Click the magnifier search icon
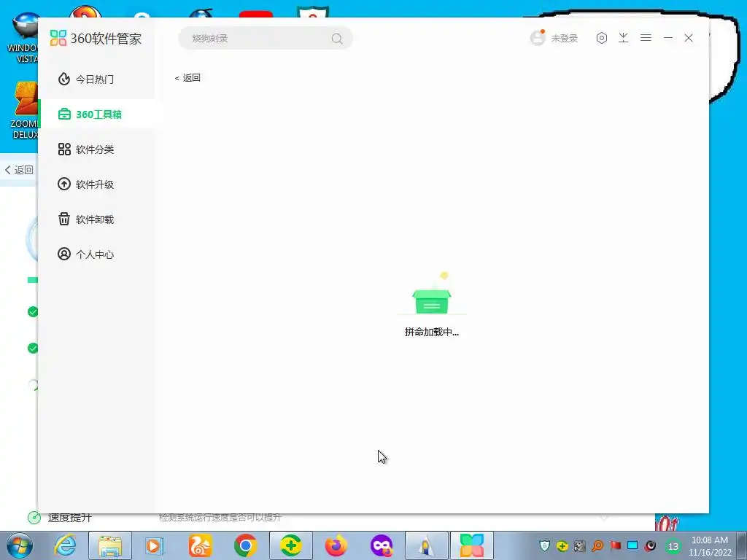The height and width of the screenshot is (560, 747). 337,39
